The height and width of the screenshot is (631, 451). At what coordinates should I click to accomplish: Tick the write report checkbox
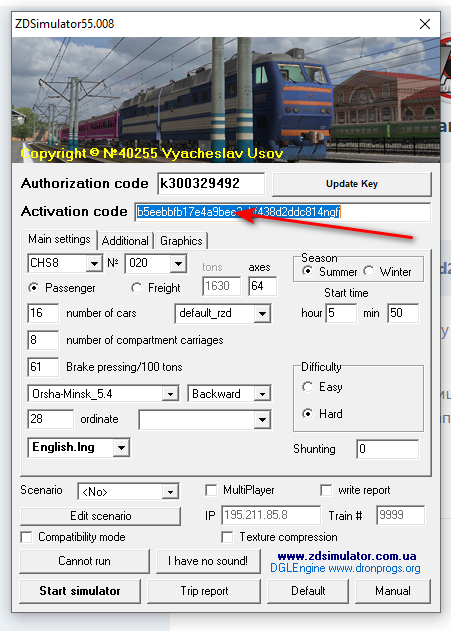coord(326,490)
